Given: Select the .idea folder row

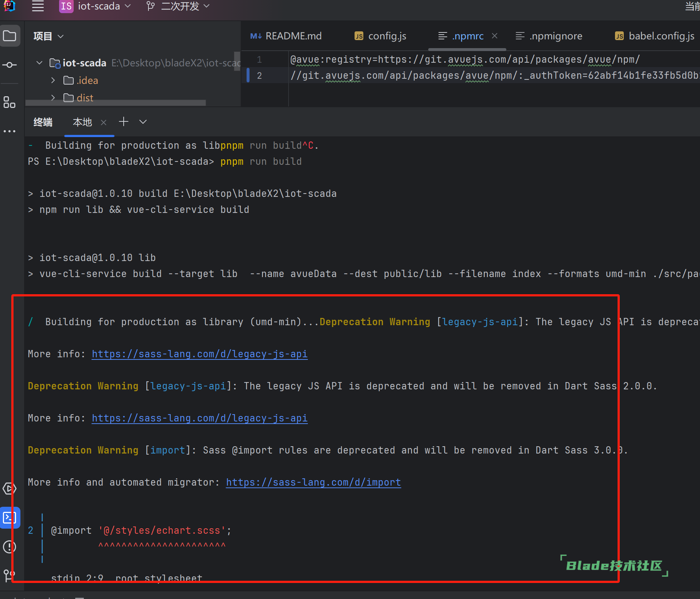Looking at the screenshot, I should pyautogui.click(x=133, y=80).
